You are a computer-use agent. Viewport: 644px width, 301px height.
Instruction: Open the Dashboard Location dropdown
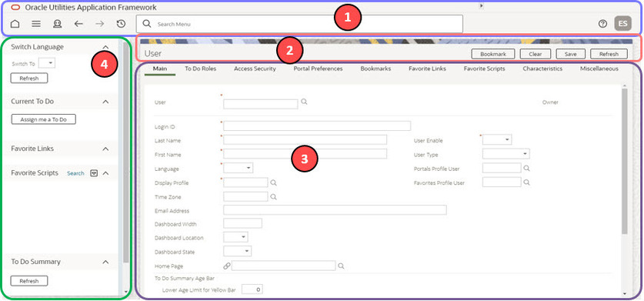point(235,237)
